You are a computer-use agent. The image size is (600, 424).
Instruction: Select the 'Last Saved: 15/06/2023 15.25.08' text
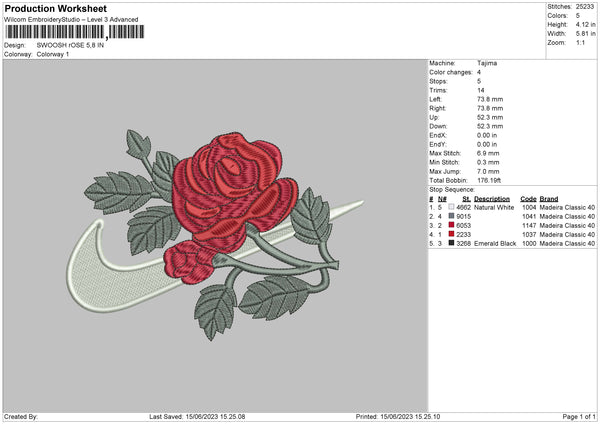[x=197, y=416]
